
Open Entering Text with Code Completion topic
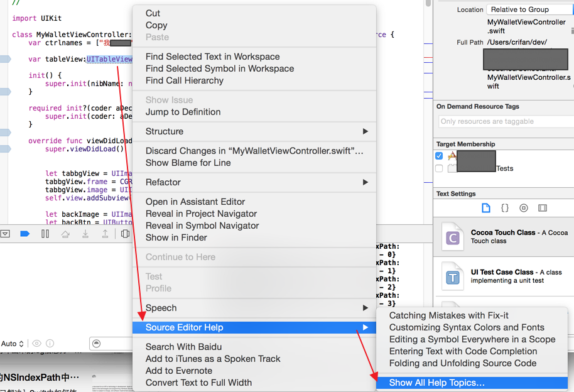(472, 351)
